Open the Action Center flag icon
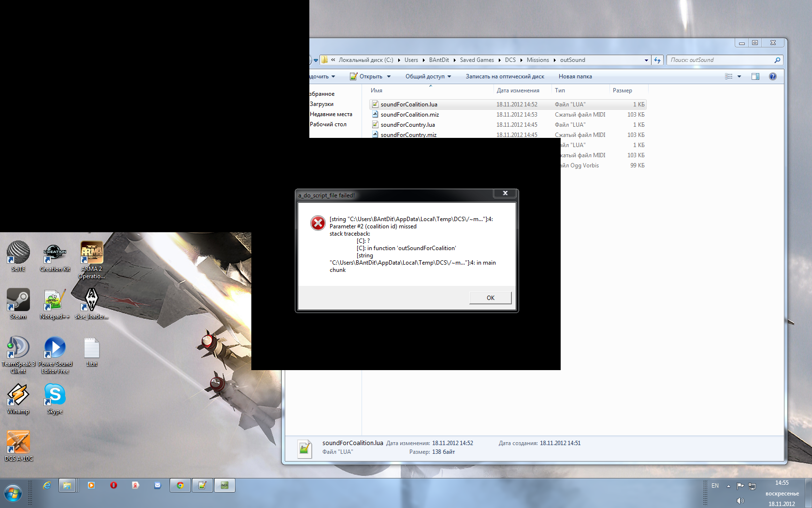 [740, 486]
